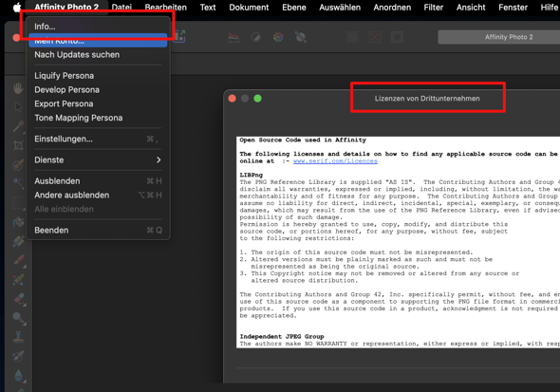Image resolution: width=560 pixels, height=392 pixels.
Task: Click the 'LIBPng' heading in license text
Action: click(252, 175)
